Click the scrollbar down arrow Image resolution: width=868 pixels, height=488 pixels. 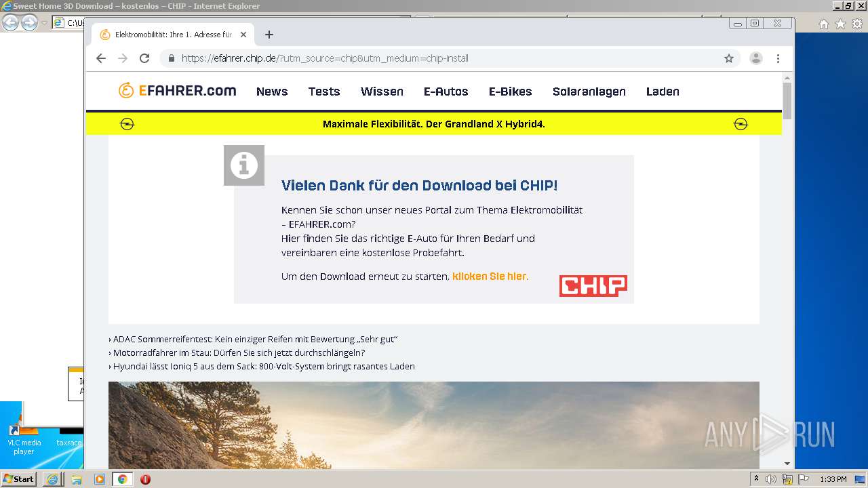[787, 464]
